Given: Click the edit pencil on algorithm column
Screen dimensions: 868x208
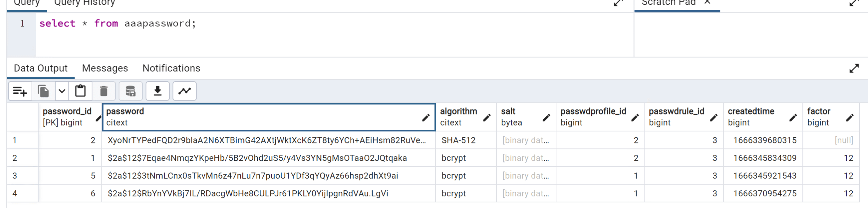Looking at the screenshot, I should 487,118.
